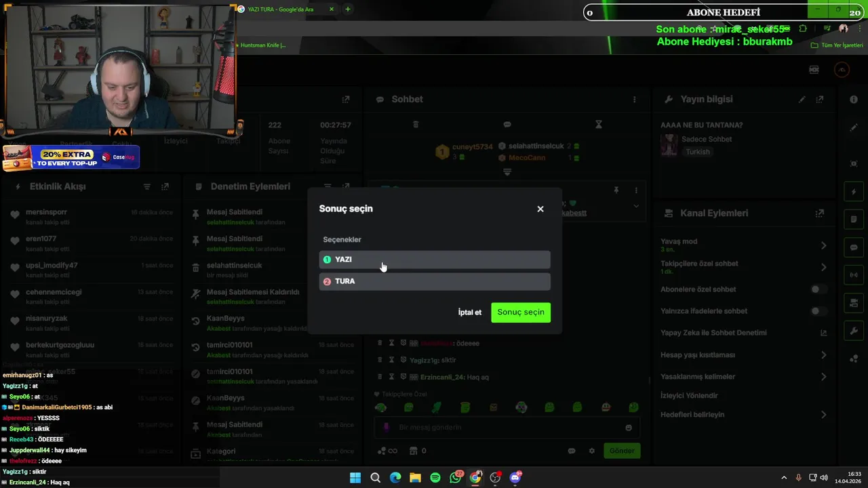Pop out the Kanal Eylemleri panel
This screenshot has height=488, width=868.
pos(819,213)
